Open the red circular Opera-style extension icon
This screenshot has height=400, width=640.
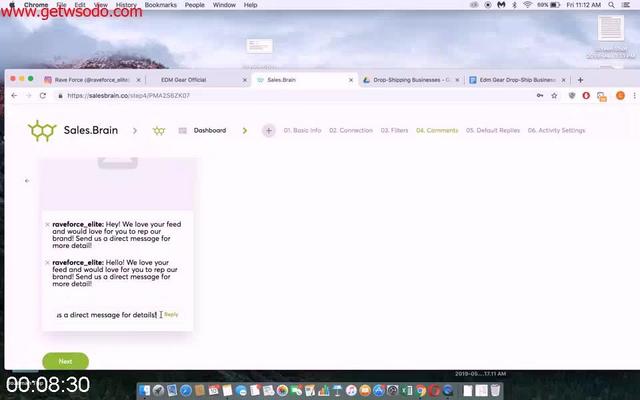point(586,96)
